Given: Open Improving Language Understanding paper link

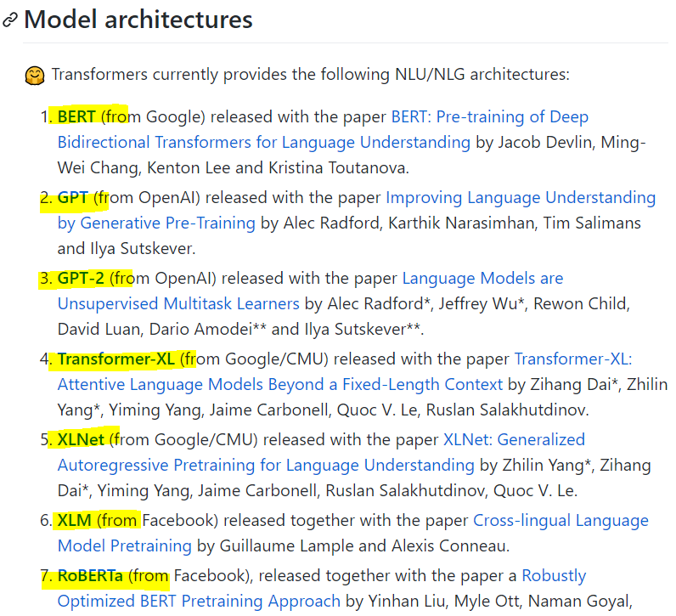Looking at the screenshot, I should [x=357, y=210].
